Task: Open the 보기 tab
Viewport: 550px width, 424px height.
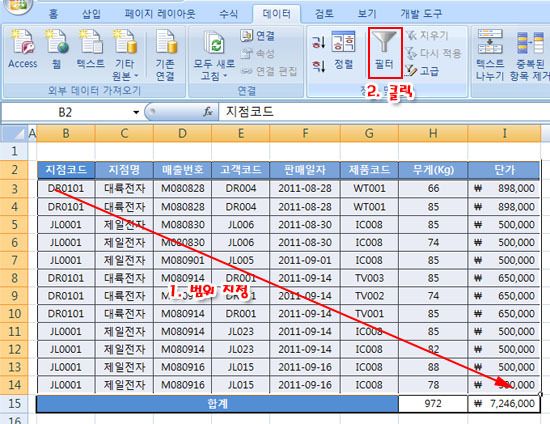Action: (367, 14)
